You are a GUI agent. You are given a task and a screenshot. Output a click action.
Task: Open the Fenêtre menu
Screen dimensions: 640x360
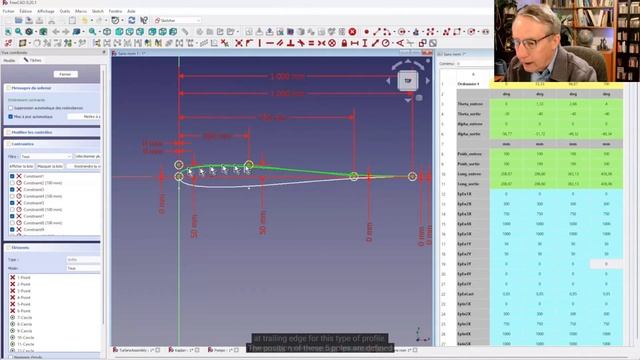point(115,11)
